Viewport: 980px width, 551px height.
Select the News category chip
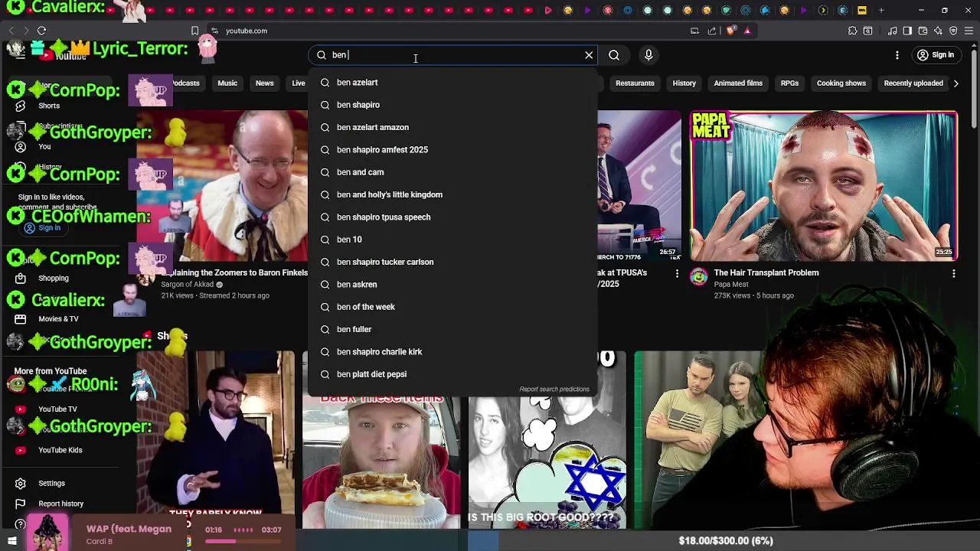point(264,83)
